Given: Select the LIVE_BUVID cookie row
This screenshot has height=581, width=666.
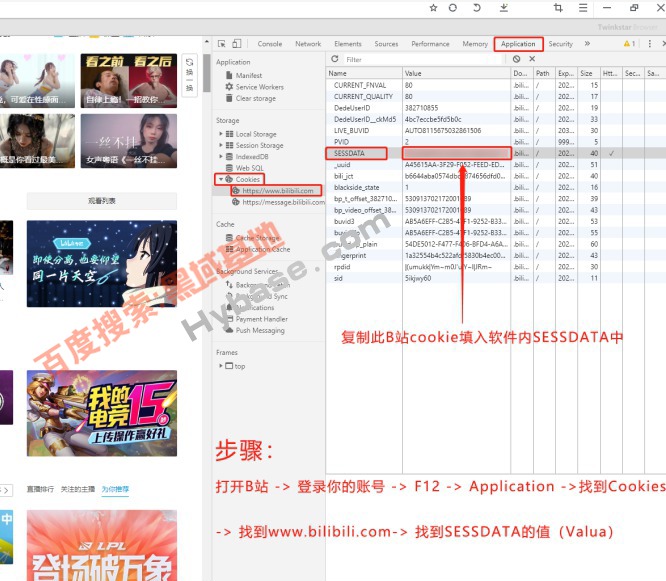Looking at the screenshot, I should coord(496,130).
